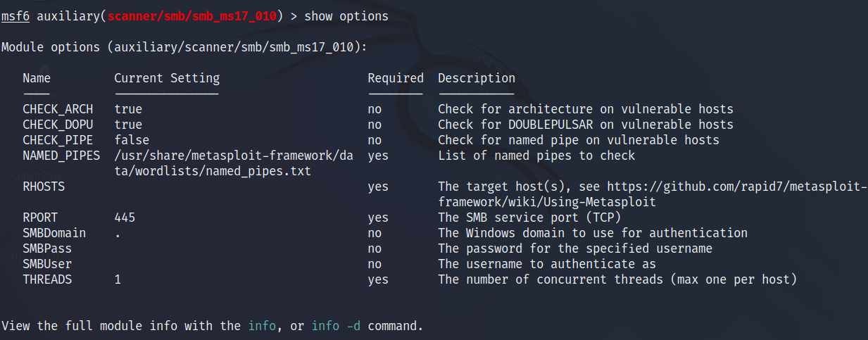This screenshot has width=868, height=340.
Task: Select the RHOSTS option name
Action: 44,187
